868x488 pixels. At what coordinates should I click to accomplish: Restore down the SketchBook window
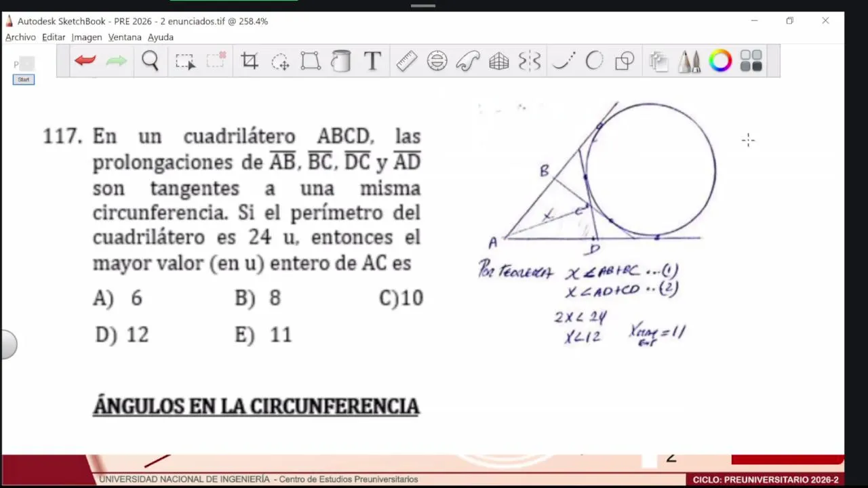click(x=789, y=21)
